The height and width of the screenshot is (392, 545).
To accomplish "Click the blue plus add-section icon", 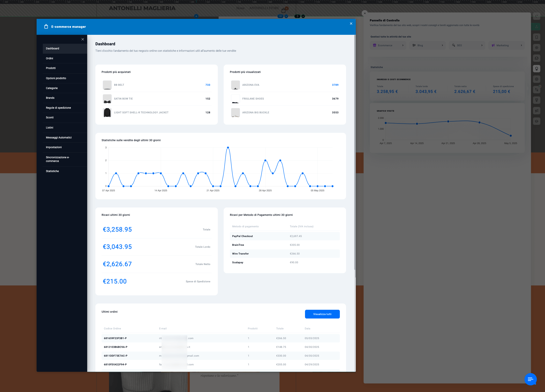I will tap(196, 16).
